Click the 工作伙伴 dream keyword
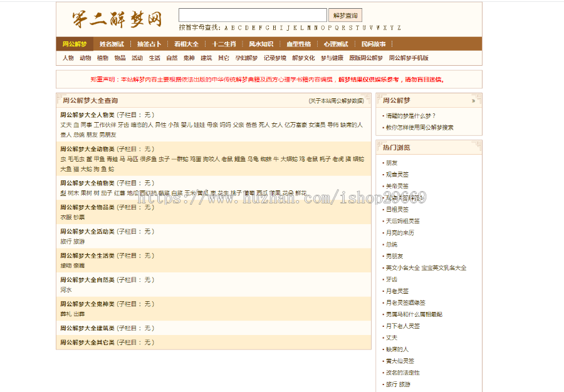The image size is (564, 392). click(x=105, y=125)
